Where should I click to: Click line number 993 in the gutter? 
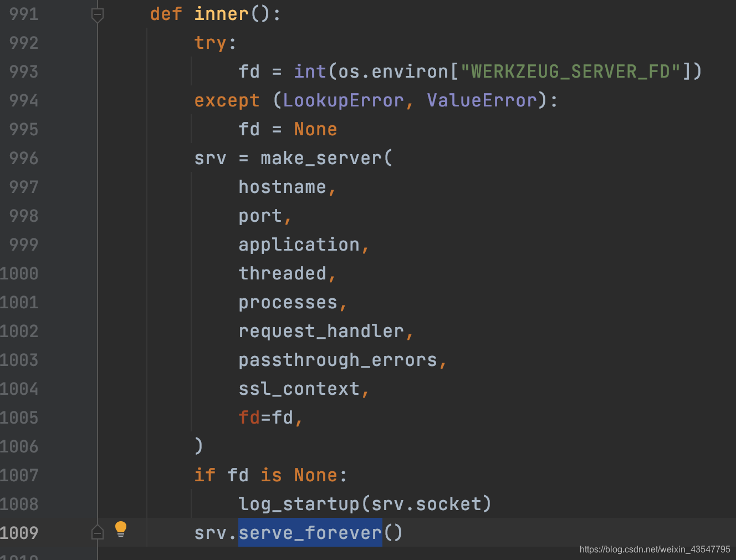tap(24, 72)
